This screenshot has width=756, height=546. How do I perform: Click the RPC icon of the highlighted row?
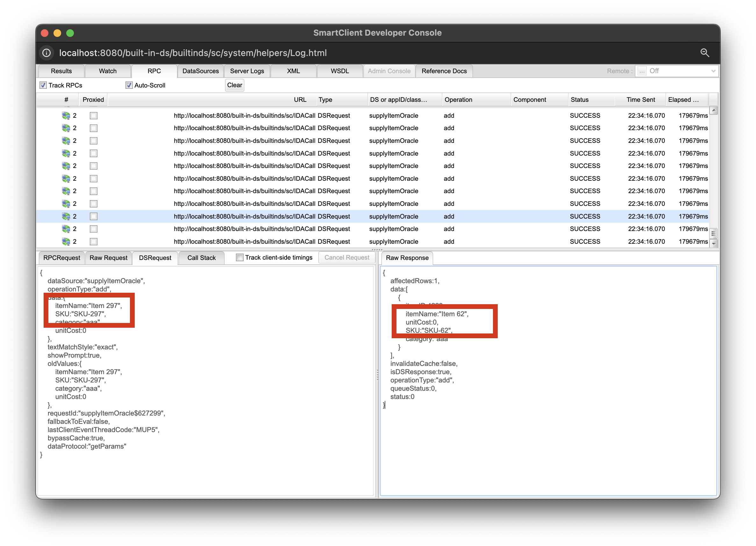point(66,216)
